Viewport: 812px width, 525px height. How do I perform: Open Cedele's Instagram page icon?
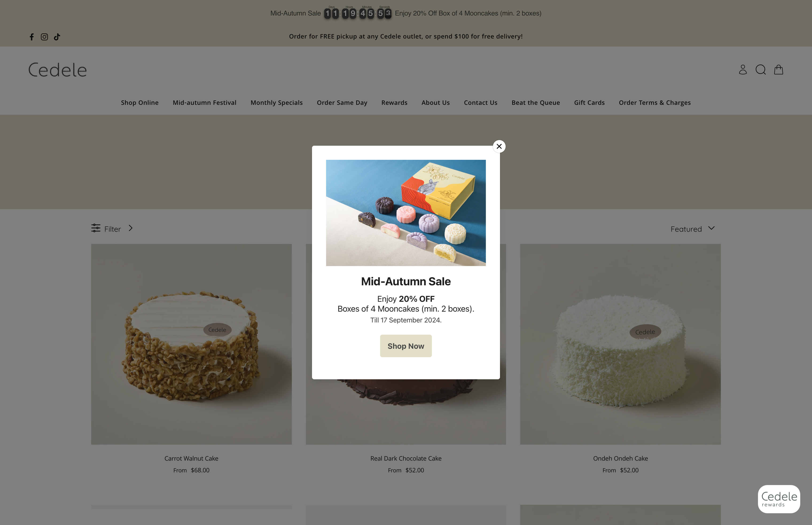pyautogui.click(x=44, y=37)
